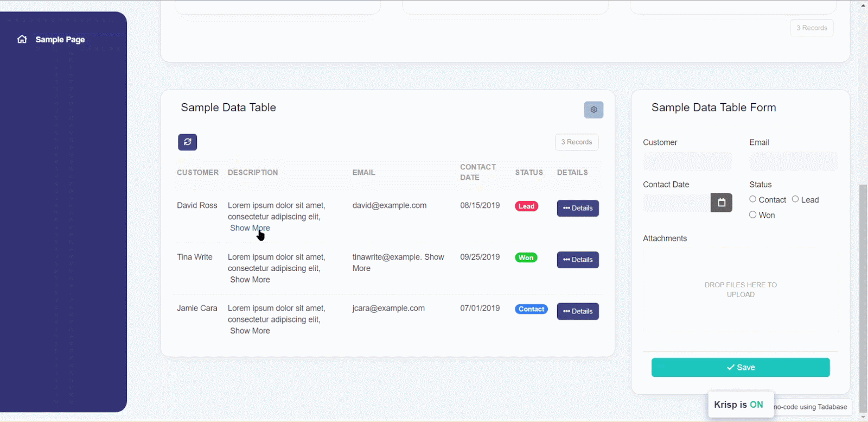Click the refresh table button
The image size is (868, 422).
tap(187, 142)
